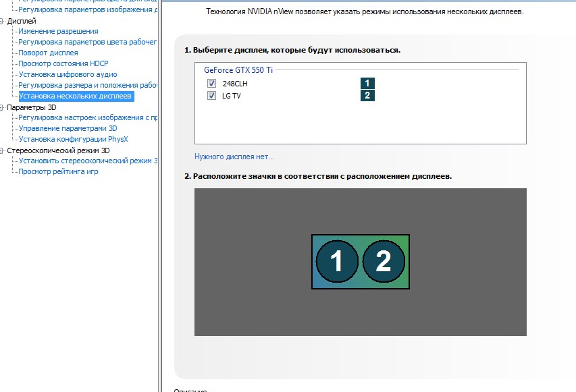Open Управление параметрами 3D settings
The height and width of the screenshot is (392, 576).
pyautogui.click(x=68, y=128)
